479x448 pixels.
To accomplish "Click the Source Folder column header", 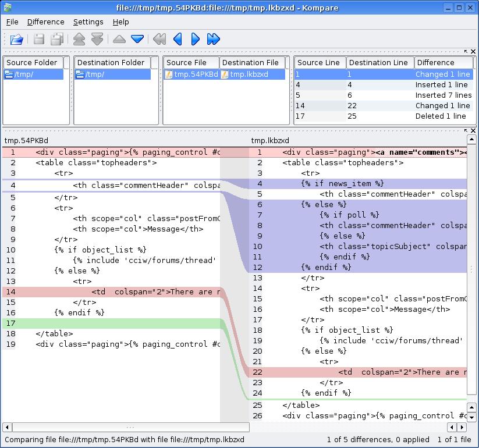I will pyautogui.click(x=34, y=63).
